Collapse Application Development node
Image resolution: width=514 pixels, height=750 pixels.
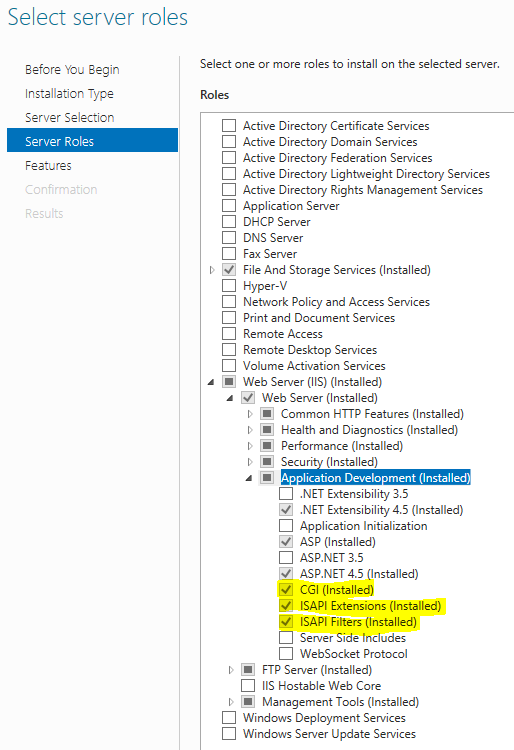click(249, 478)
